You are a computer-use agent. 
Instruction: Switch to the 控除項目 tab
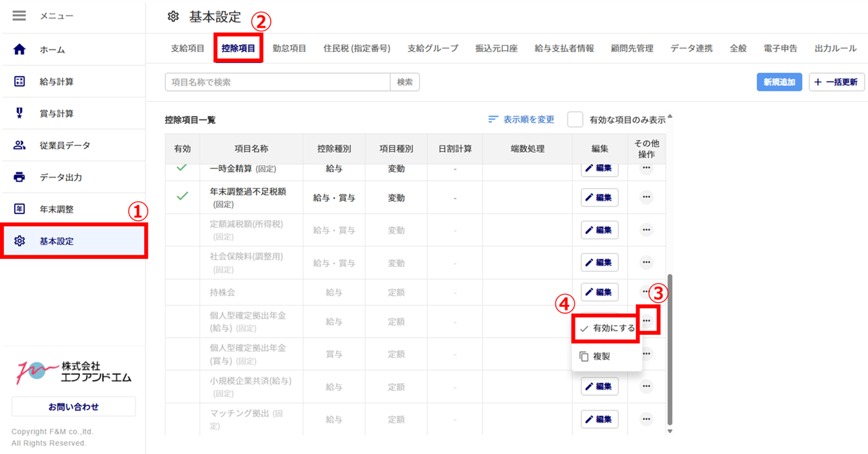pos(238,48)
